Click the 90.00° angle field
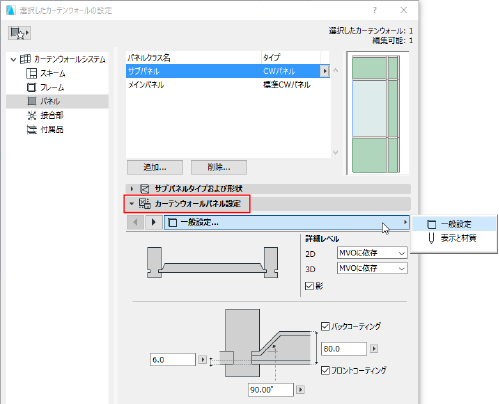Screen dimensions: 499x404 (x=271, y=390)
